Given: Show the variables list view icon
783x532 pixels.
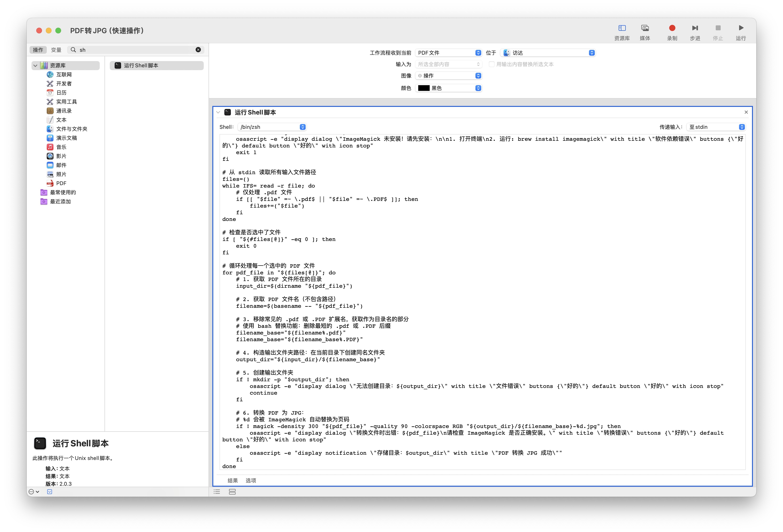Looking at the screenshot, I should [232, 492].
